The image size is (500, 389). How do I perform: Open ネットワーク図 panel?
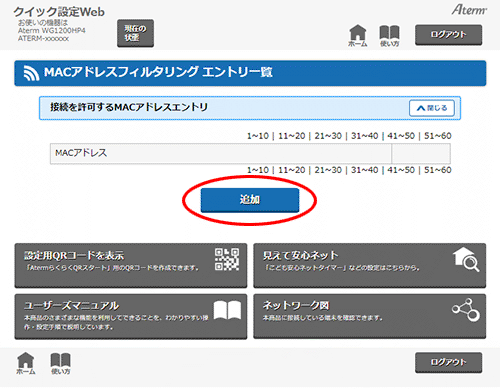click(369, 316)
